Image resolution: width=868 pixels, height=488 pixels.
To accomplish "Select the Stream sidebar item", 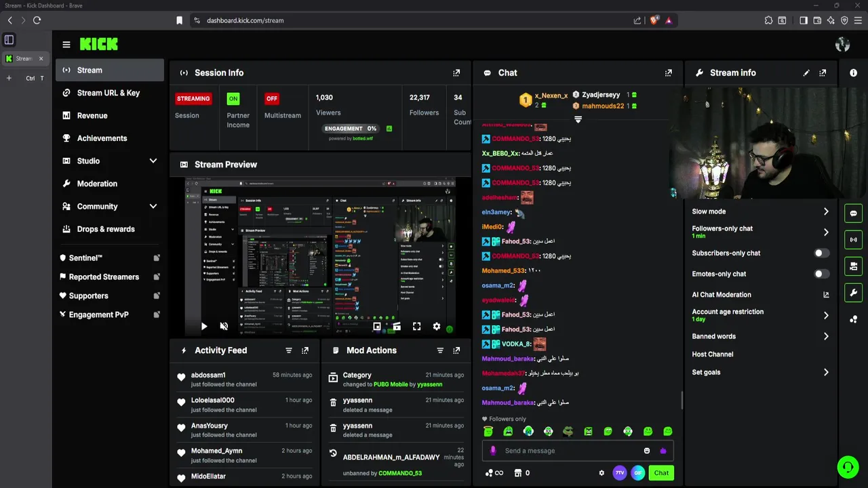I will (110, 70).
